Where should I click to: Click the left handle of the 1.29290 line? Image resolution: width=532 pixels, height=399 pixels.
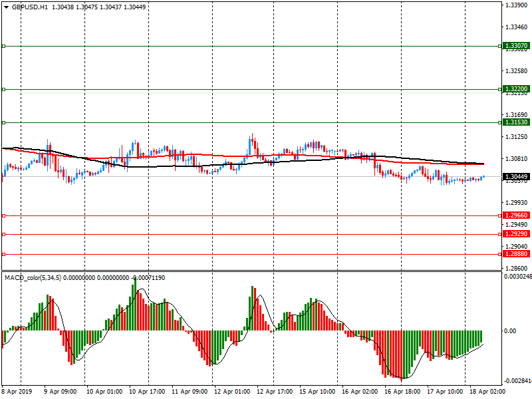(3, 234)
